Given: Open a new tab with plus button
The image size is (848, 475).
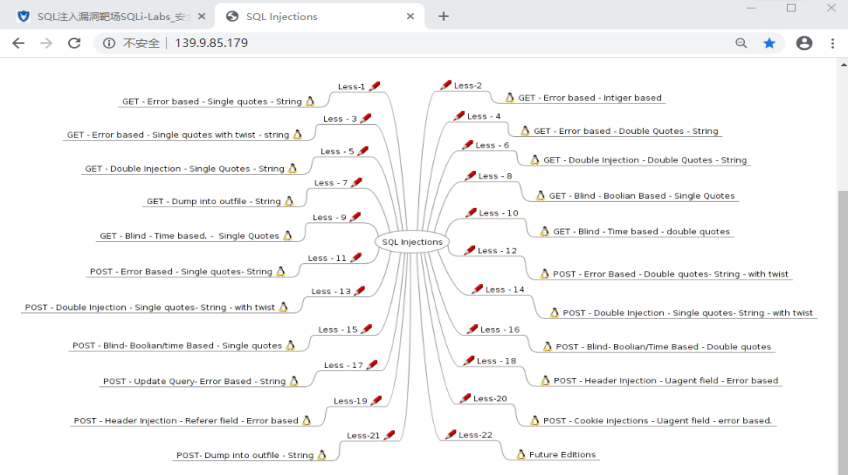Looking at the screenshot, I should pyautogui.click(x=444, y=16).
